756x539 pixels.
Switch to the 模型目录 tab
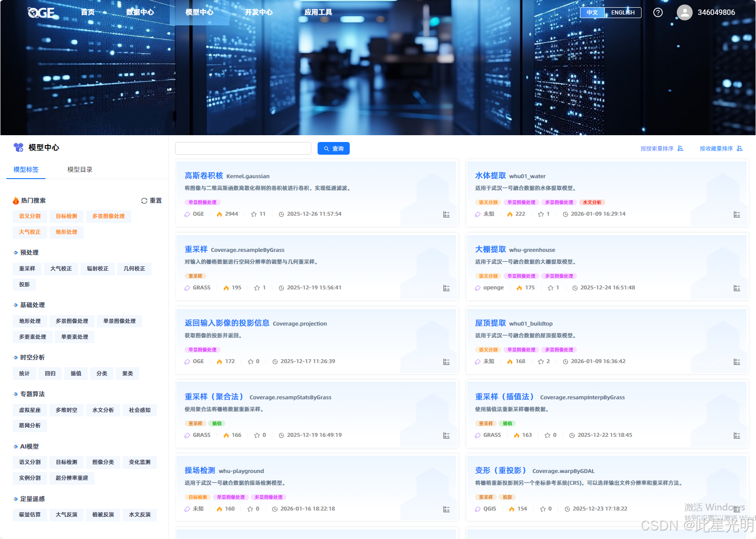(79, 170)
